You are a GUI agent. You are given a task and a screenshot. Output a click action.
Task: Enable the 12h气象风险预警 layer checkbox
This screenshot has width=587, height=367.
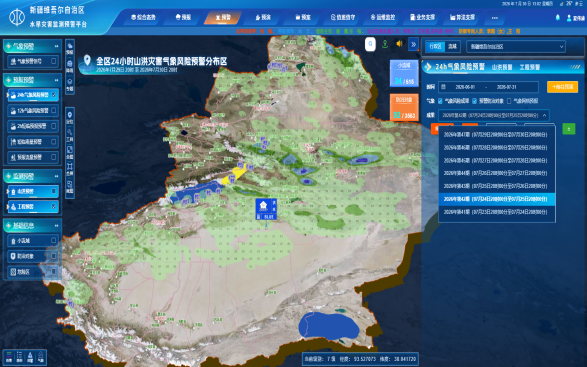click(x=54, y=110)
